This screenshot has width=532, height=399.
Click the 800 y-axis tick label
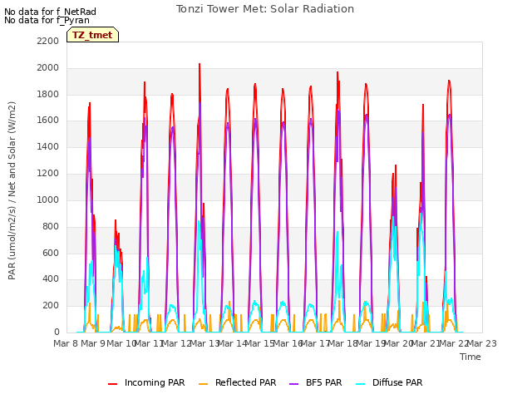(51, 226)
